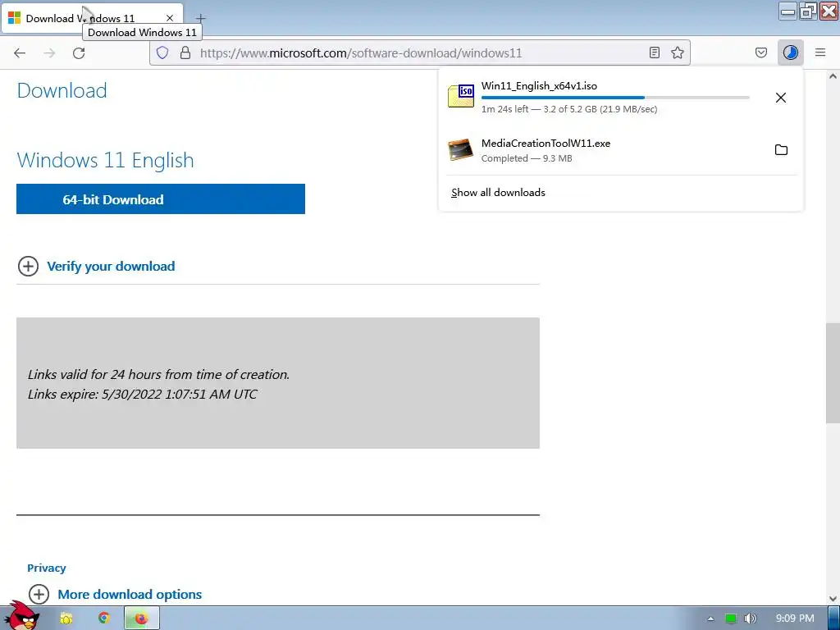Open the Save to Pocket icon
The height and width of the screenshot is (630, 840).
coord(760,52)
